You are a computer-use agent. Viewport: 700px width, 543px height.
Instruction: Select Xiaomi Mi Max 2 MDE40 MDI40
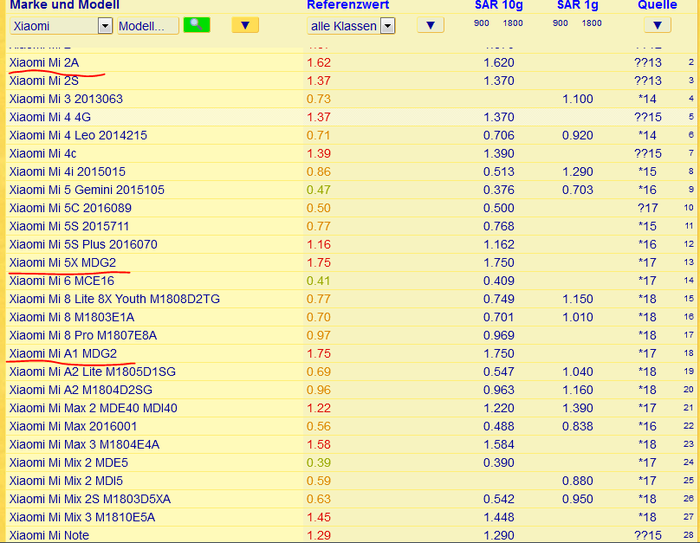click(x=93, y=408)
